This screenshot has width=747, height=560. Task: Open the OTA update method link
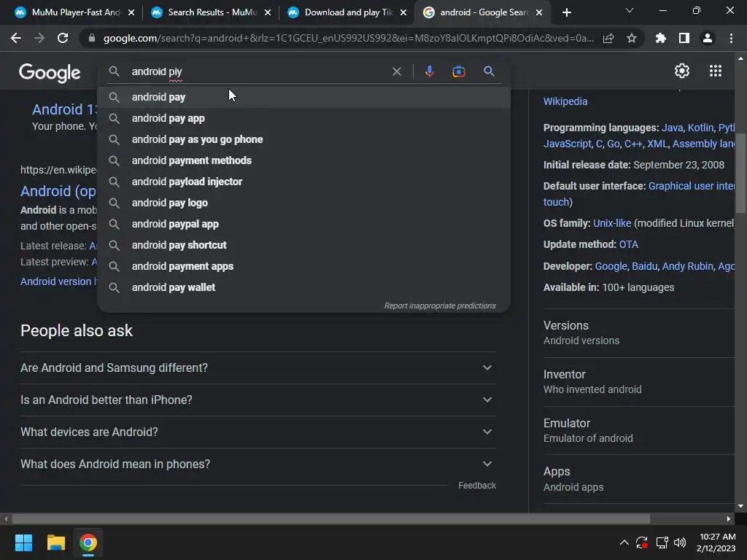[x=628, y=244]
